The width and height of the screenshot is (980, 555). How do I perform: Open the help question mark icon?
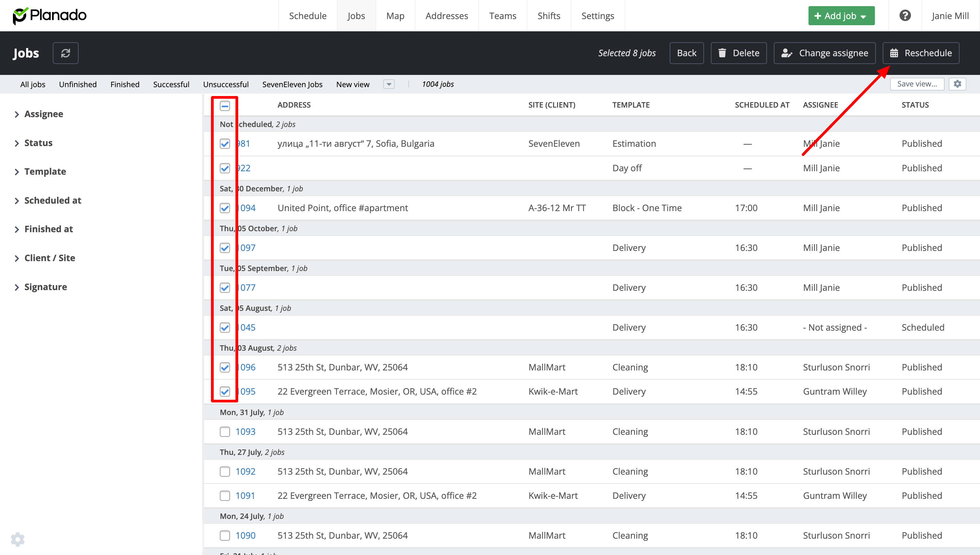(x=905, y=16)
